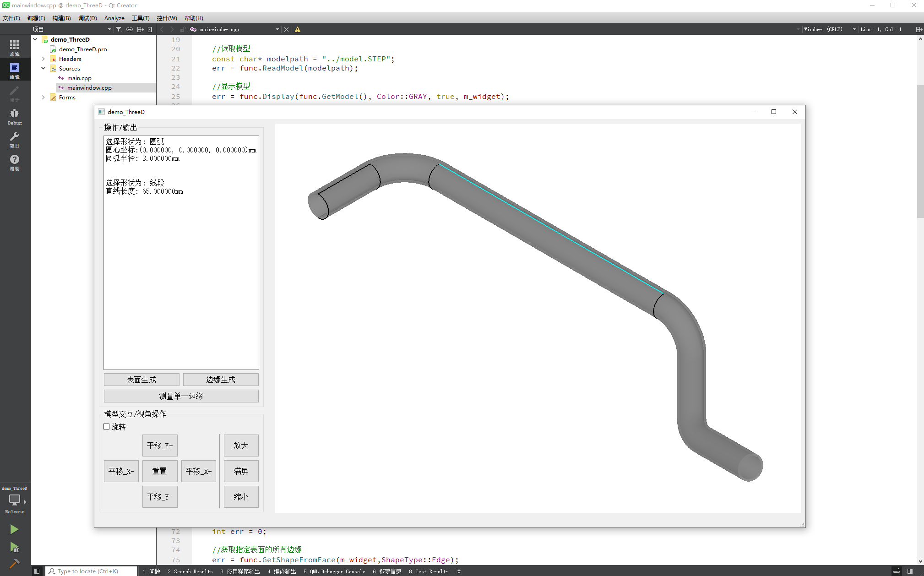Open the Design mode pencil icon
924x576 pixels.
[15, 93]
